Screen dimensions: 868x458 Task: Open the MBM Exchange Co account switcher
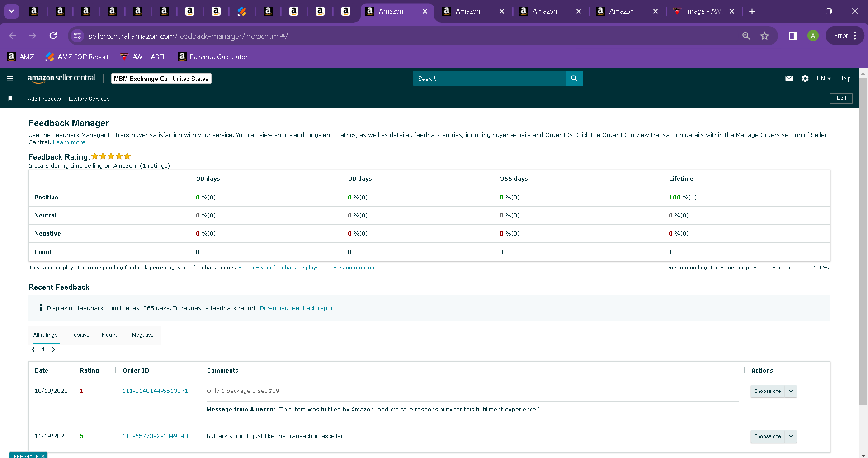(x=161, y=79)
